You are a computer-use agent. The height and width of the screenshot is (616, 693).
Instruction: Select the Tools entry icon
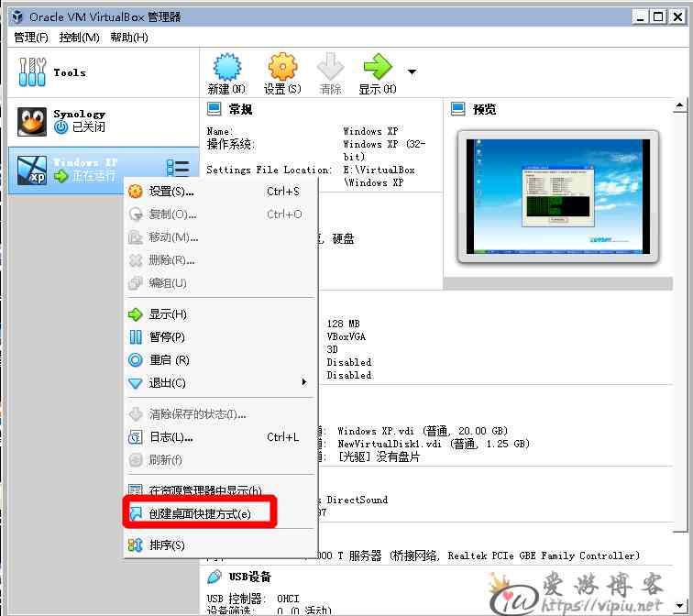[x=32, y=72]
